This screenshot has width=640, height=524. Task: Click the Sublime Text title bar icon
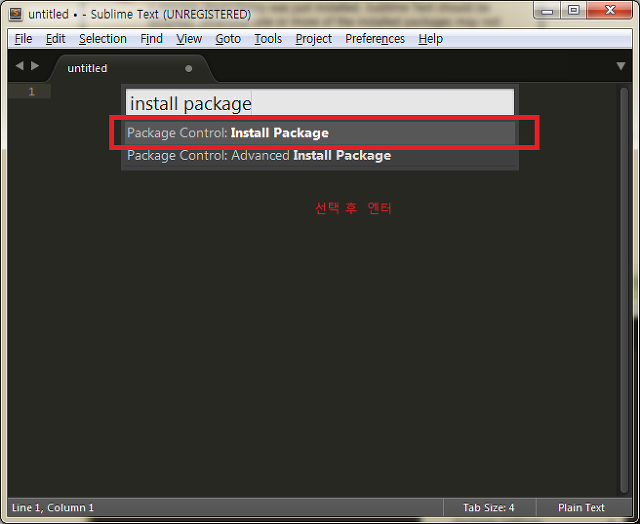16,14
